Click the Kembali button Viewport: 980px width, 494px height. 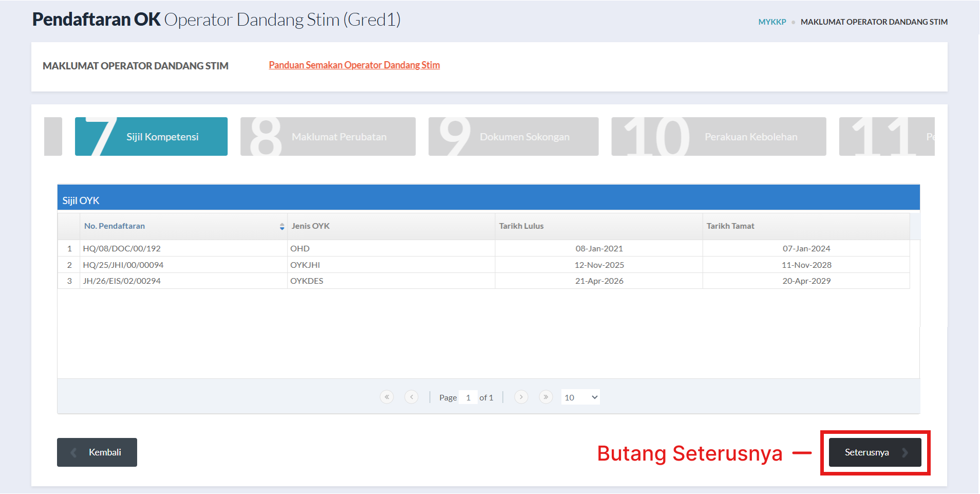click(x=97, y=452)
